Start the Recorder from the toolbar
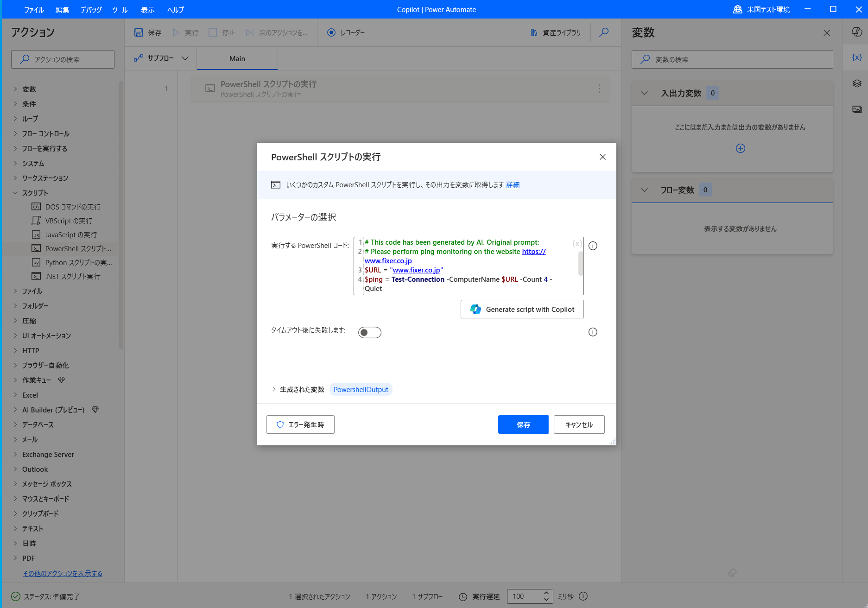The height and width of the screenshot is (608, 868). [x=346, y=32]
